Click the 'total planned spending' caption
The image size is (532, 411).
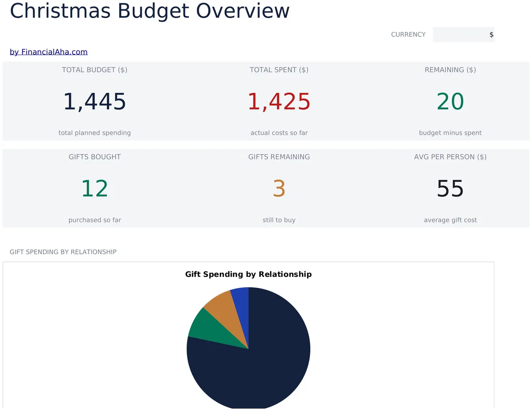pyautogui.click(x=95, y=133)
